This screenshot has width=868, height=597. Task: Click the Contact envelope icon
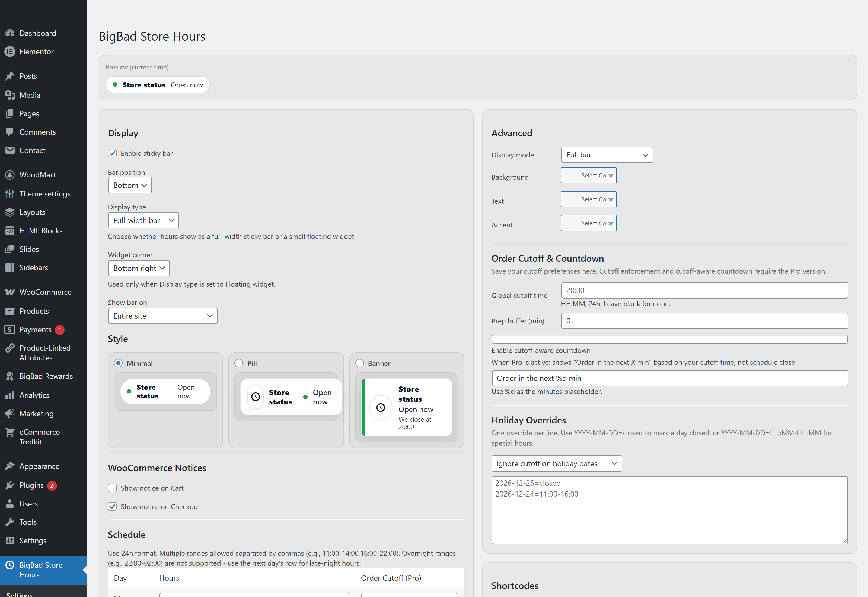[10, 150]
